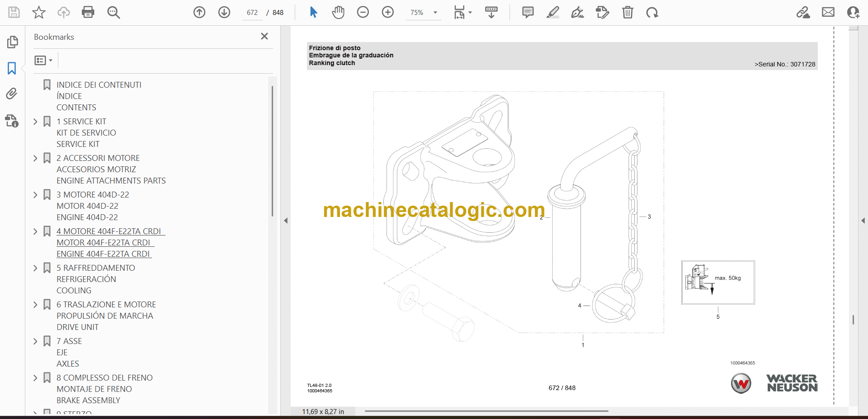868x419 pixels.
Task: Open the Attachments panel paperclip
Action: click(12, 94)
